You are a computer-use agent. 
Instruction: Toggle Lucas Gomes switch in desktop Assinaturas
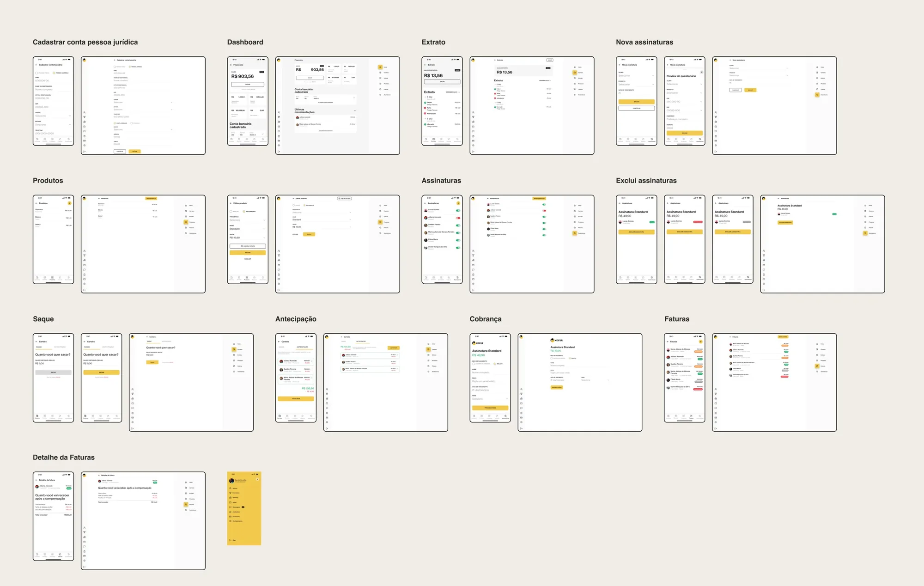pyautogui.click(x=544, y=204)
